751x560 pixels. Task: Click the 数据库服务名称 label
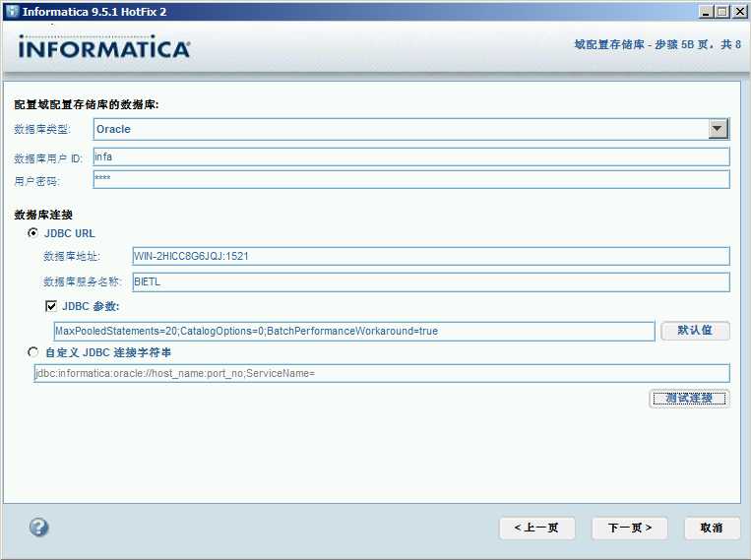pyautogui.click(x=83, y=281)
